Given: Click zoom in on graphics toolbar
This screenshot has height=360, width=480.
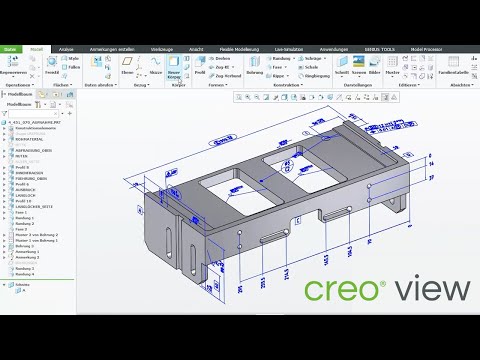Looking at the screenshot, I should (x=248, y=97).
